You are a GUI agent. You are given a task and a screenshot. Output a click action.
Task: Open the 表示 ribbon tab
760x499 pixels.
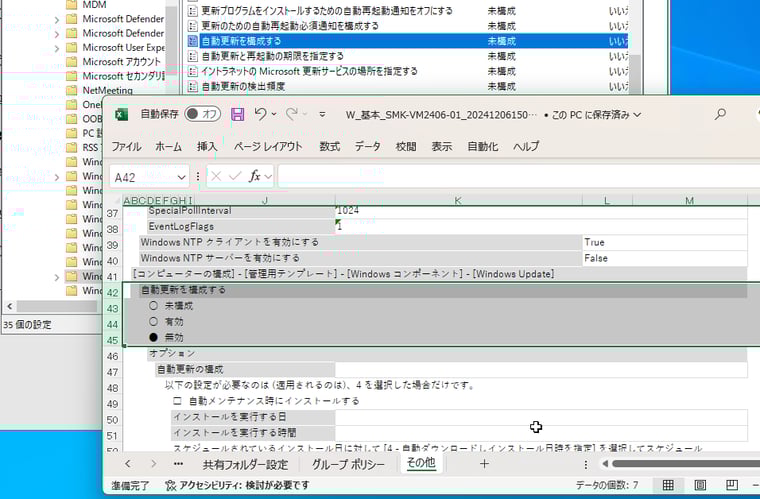(442, 146)
